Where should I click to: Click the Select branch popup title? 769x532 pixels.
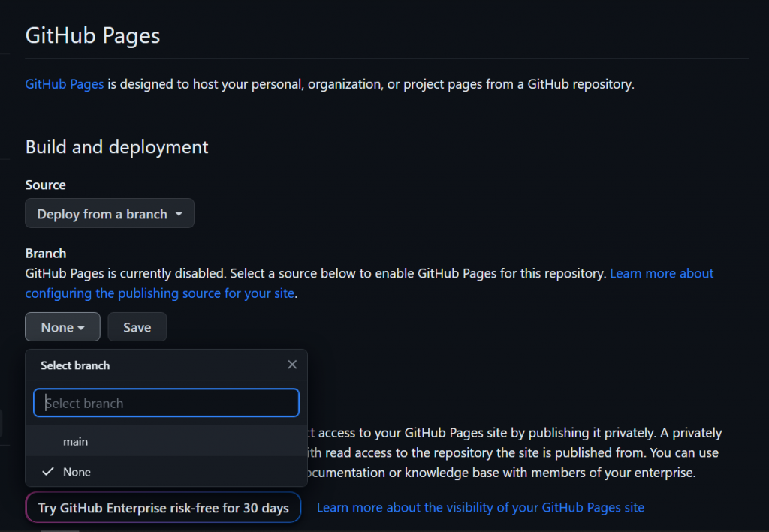pos(75,365)
